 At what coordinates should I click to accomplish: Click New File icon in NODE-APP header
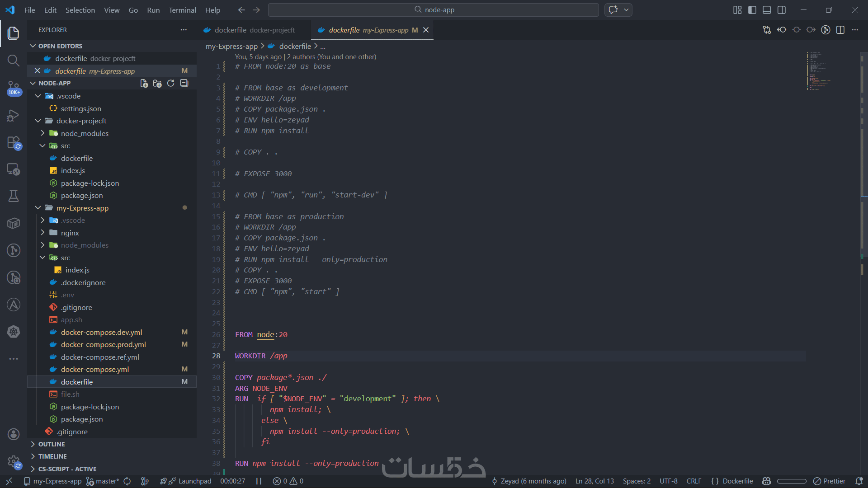[144, 83]
